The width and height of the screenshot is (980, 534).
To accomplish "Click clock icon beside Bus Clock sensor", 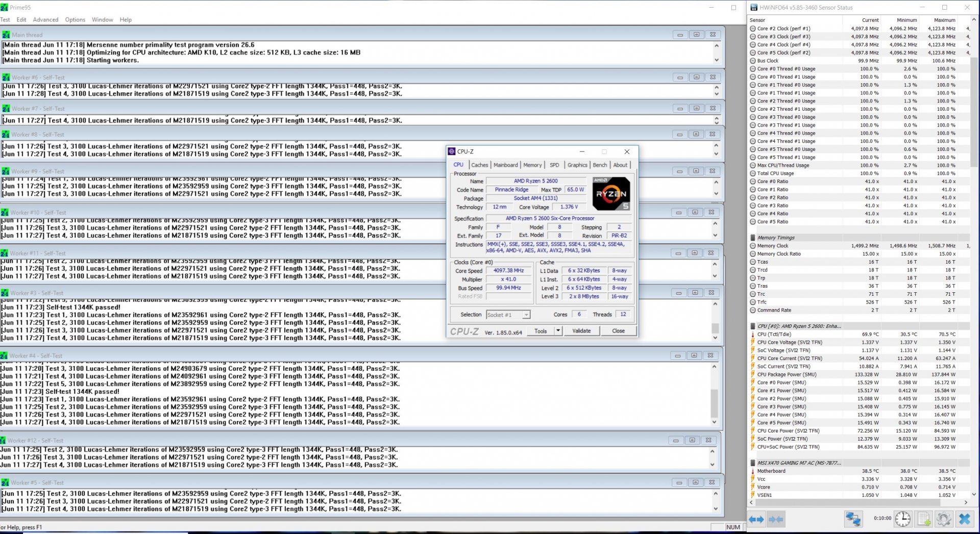I will coord(753,61).
